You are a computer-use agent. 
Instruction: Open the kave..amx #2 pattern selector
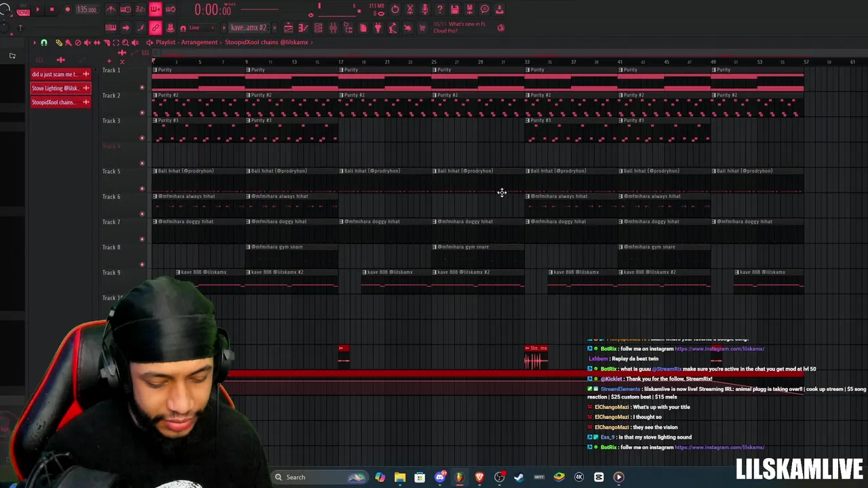coord(248,28)
